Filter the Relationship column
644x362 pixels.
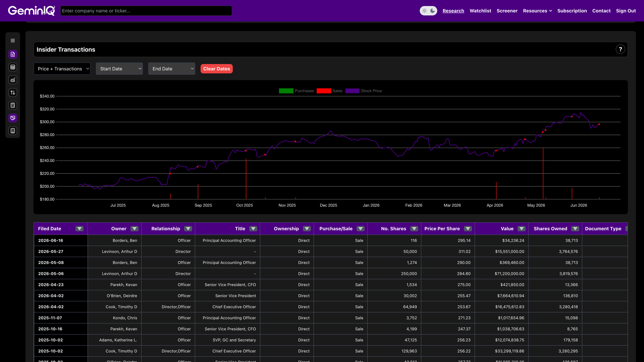pos(188,229)
